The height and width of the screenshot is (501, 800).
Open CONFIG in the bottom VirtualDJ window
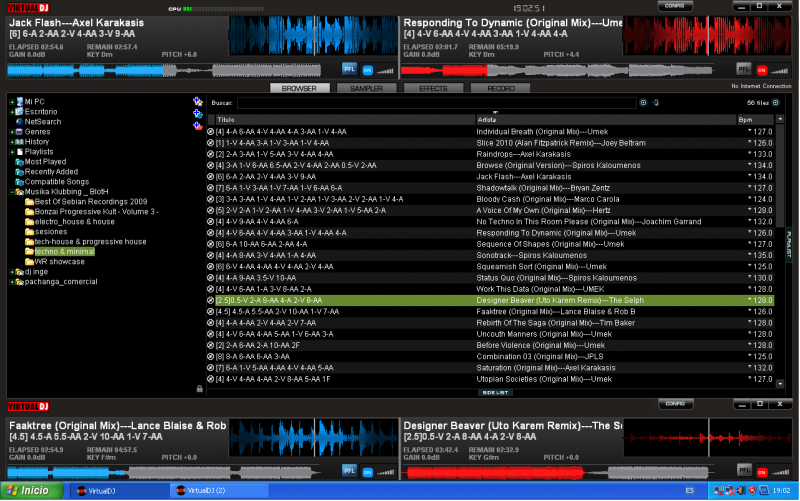pos(674,404)
